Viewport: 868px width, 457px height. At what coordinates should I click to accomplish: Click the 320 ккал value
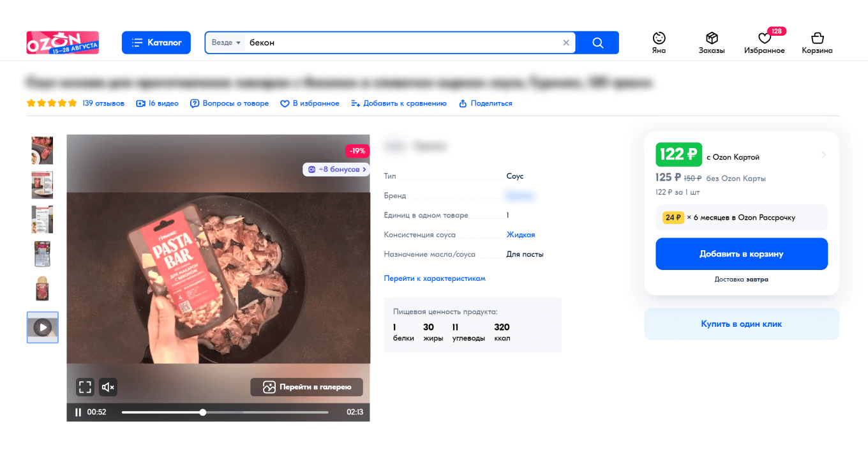(502, 333)
